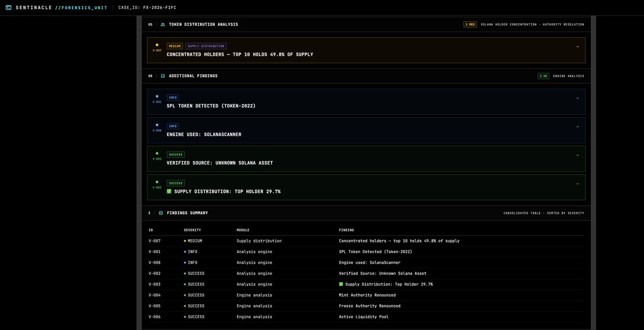The image size is (644, 330).
Task: Click the Additional Findings section icon
Action: pyautogui.click(x=163, y=76)
